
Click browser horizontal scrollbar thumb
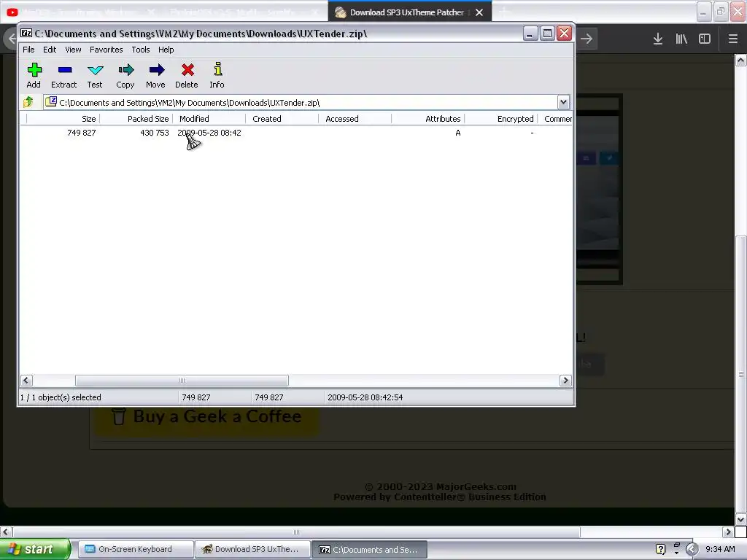296,532
